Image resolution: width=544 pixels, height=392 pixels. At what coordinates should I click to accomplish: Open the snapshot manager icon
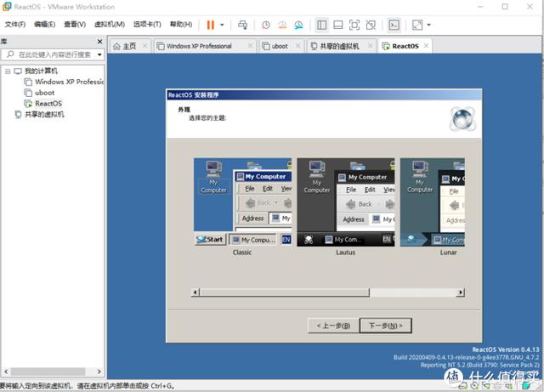click(298, 25)
